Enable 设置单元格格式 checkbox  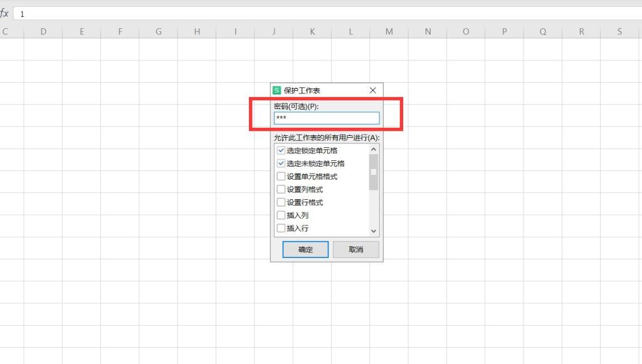tap(281, 176)
